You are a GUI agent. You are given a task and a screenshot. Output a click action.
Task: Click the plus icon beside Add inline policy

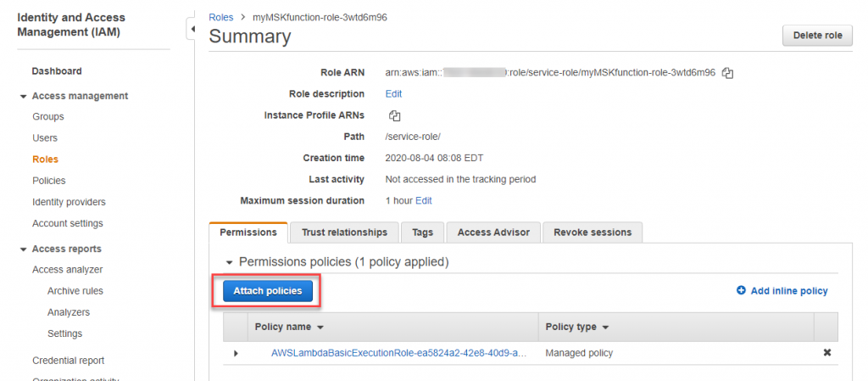(741, 291)
